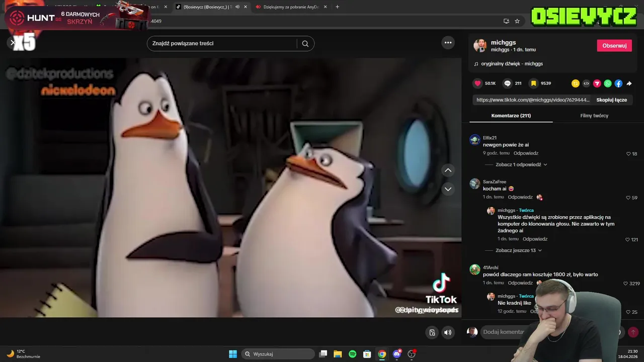Click the search magnifier in related content bar
Image resolution: width=644 pixels, height=362 pixels.
click(305, 43)
